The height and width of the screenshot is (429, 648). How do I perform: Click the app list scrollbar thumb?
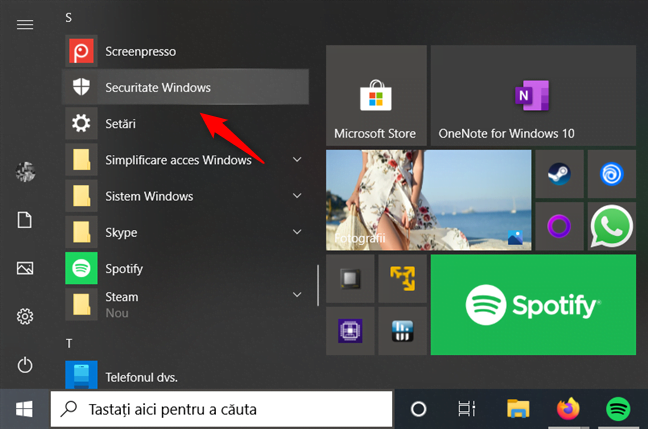click(318, 285)
